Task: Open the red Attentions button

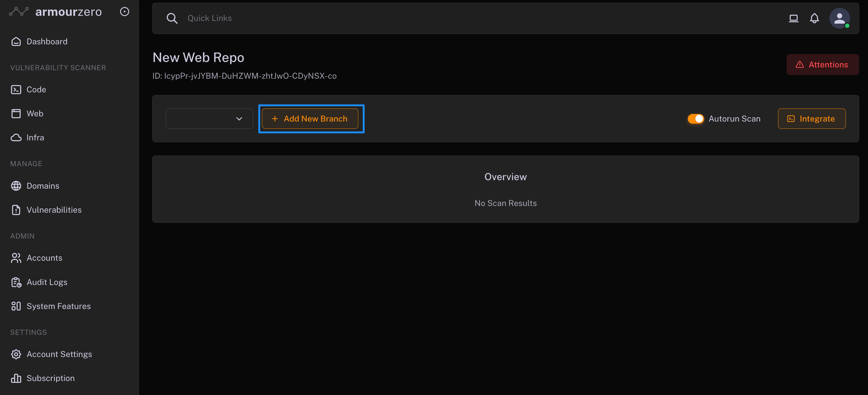Action: coord(822,65)
